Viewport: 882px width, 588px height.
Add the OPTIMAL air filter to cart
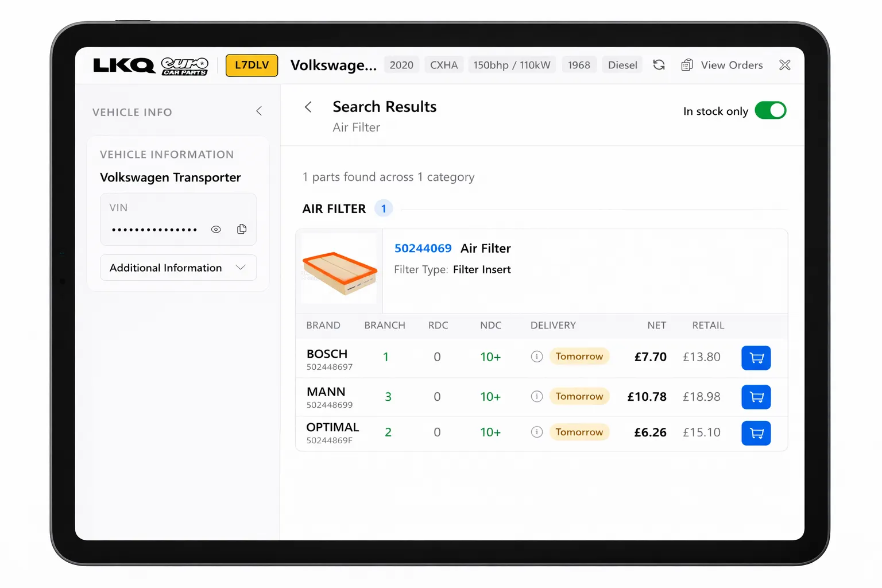click(x=756, y=433)
